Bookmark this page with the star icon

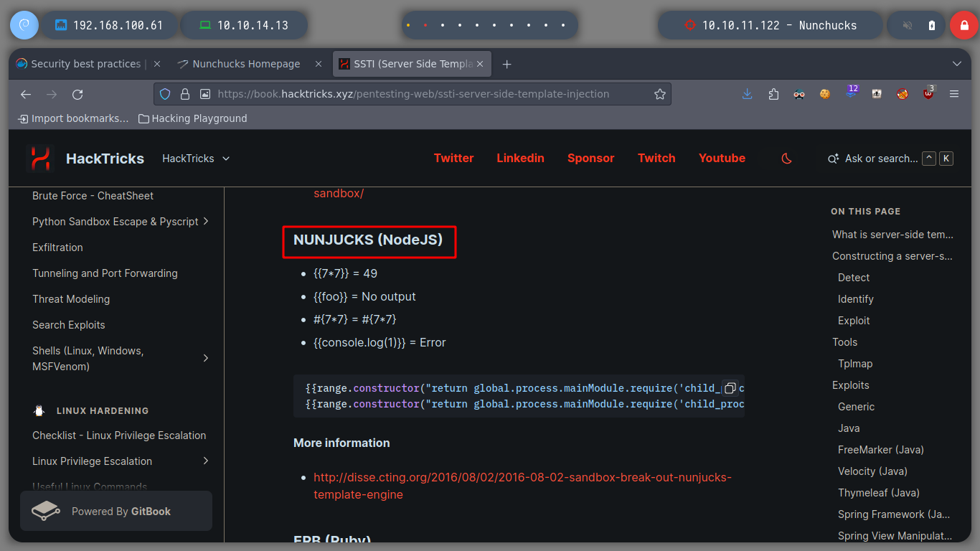(x=660, y=94)
